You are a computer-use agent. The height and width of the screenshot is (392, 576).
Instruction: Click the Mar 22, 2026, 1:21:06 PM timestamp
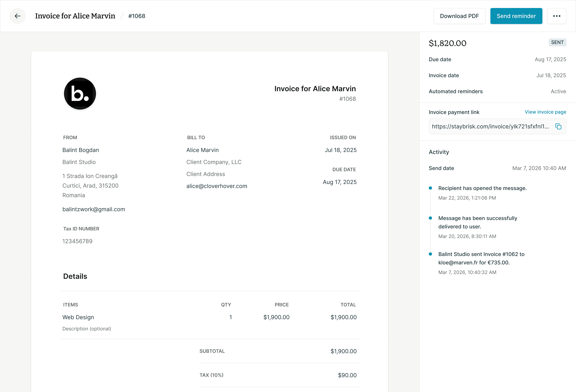click(467, 198)
